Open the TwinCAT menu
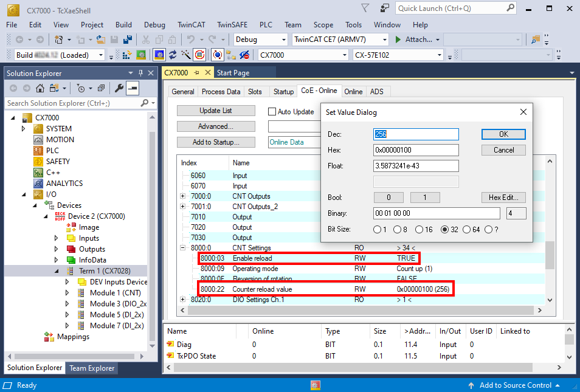580x392 pixels. pos(192,25)
